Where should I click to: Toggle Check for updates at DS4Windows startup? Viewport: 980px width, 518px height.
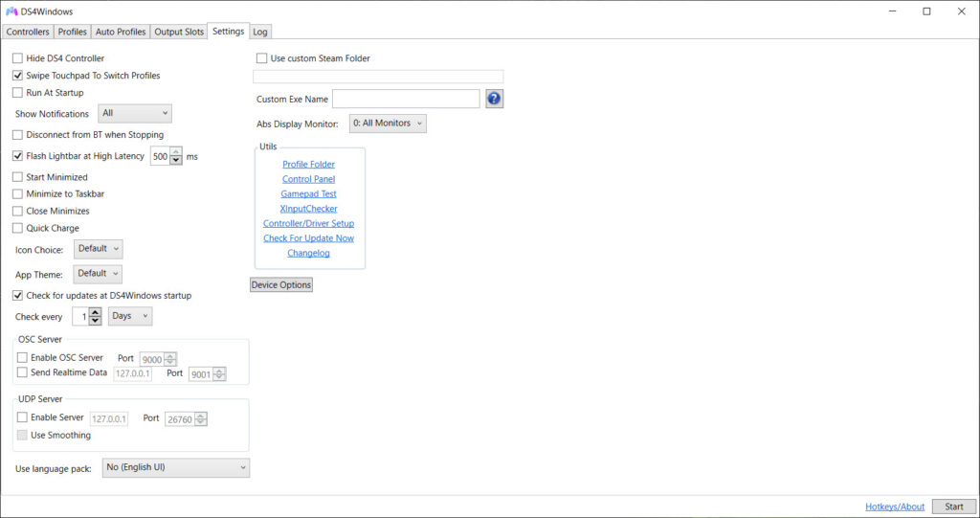[17, 295]
